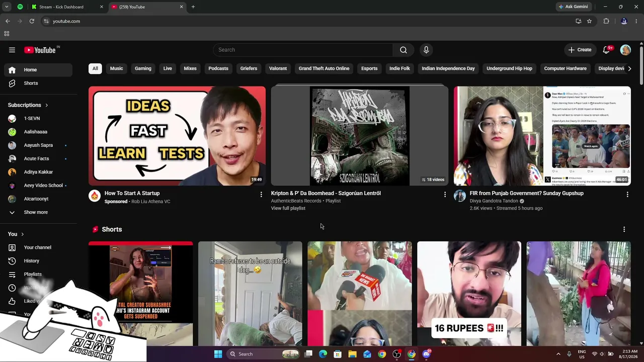The height and width of the screenshot is (362, 644).
Task: Open the Chrome tab search dropdown
Action: coord(7,7)
